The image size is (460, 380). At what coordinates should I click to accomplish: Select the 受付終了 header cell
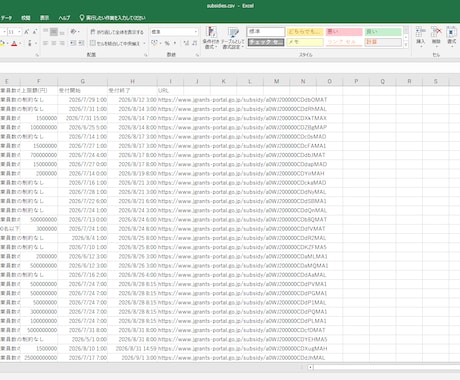pos(132,91)
